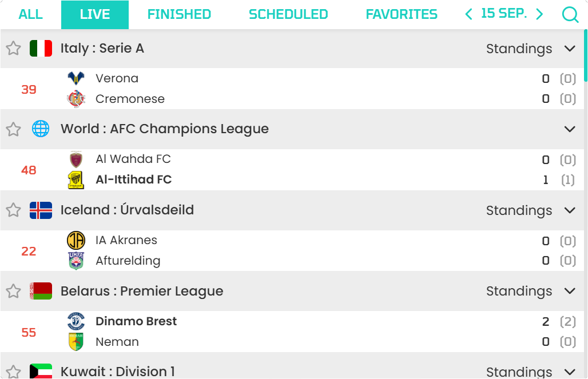Collapse the Italy Serie A section chevron

pyautogui.click(x=570, y=49)
